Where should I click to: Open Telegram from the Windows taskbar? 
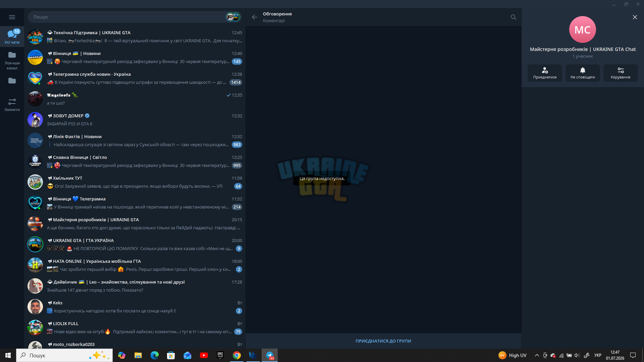pos(270,355)
